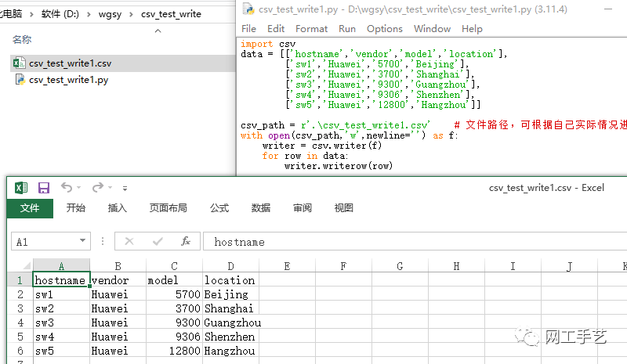This screenshot has height=364, width=627.
Task: Click the Excel CSV file icon in Explorer
Action: (19, 63)
